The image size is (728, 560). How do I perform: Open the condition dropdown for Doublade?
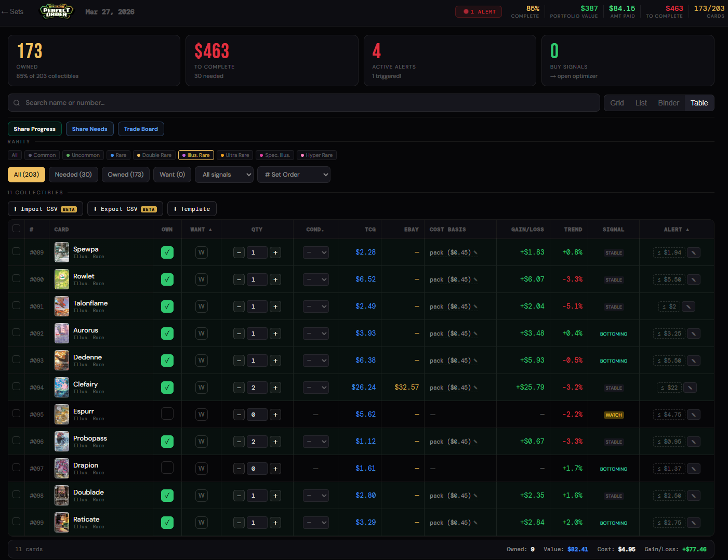[x=316, y=496]
